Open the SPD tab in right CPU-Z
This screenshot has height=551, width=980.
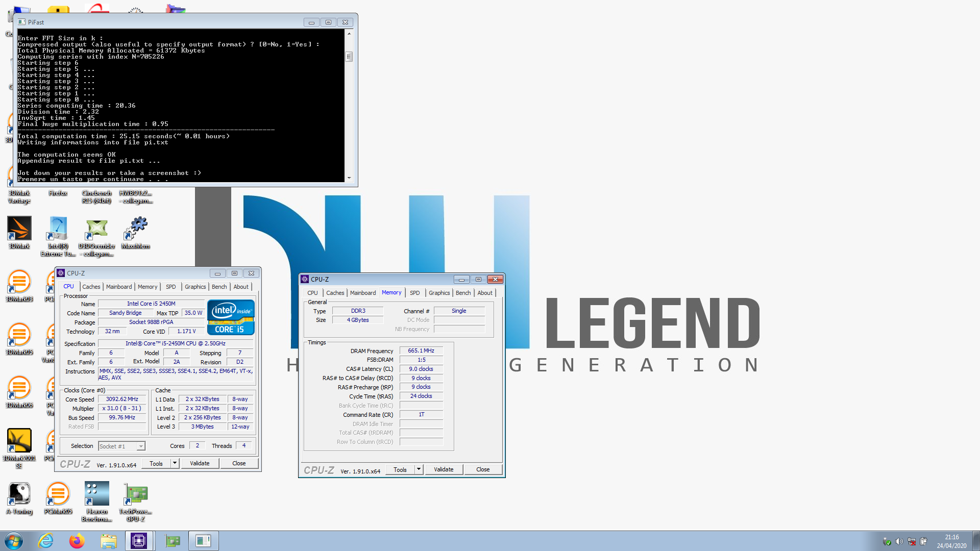[x=415, y=293]
